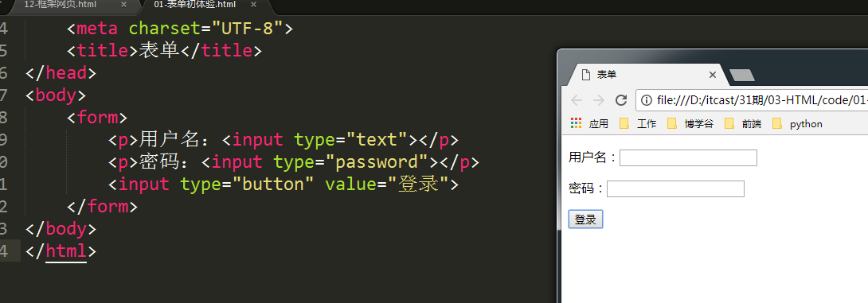The height and width of the screenshot is (303, 868).
Task: Click the opening <body> tag in editor
Action: tap(56, 95)
